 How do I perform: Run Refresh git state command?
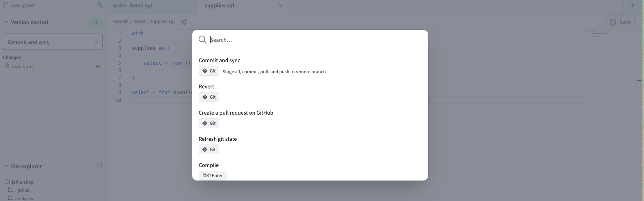click(218, 139)
